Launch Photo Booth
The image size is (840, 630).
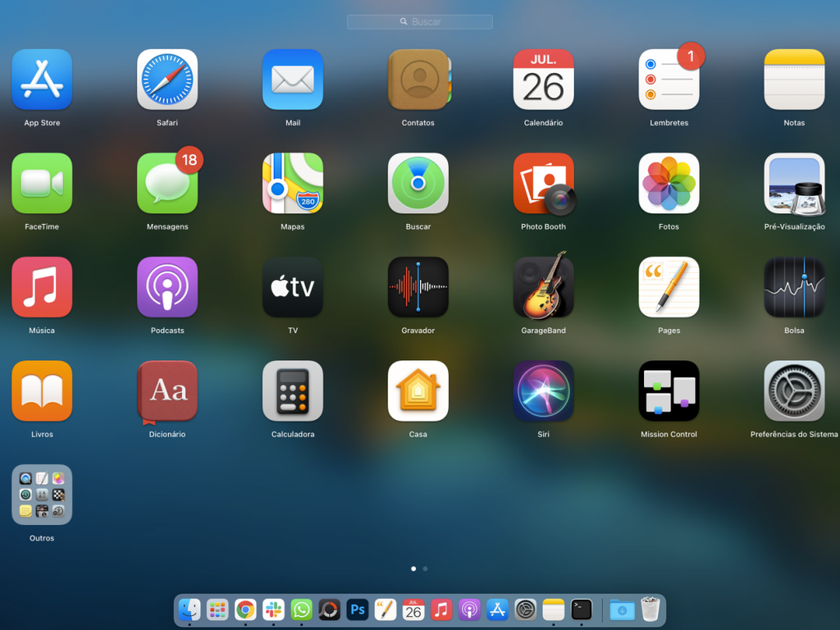[x=543, y=183]
